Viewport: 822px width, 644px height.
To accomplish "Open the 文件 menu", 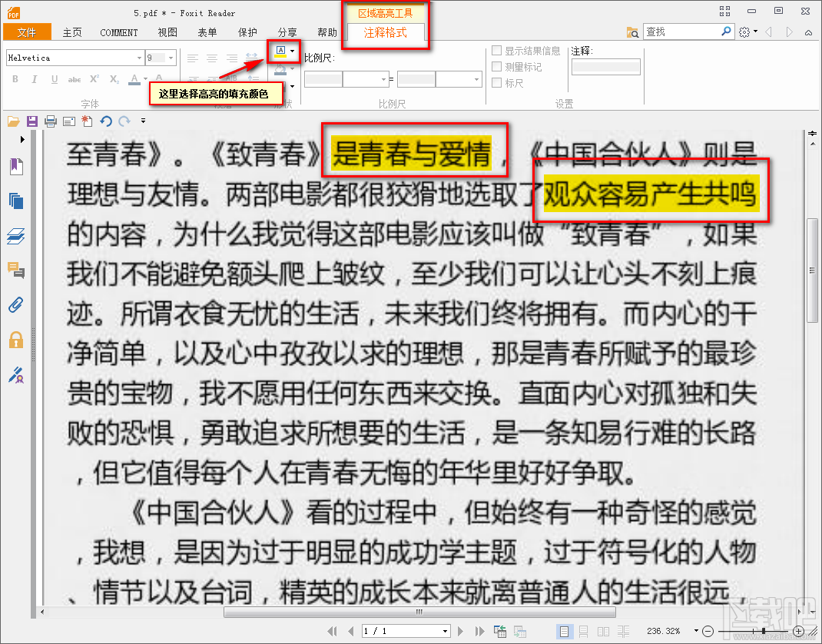I will pyautogui.click(x=27, y=32).
